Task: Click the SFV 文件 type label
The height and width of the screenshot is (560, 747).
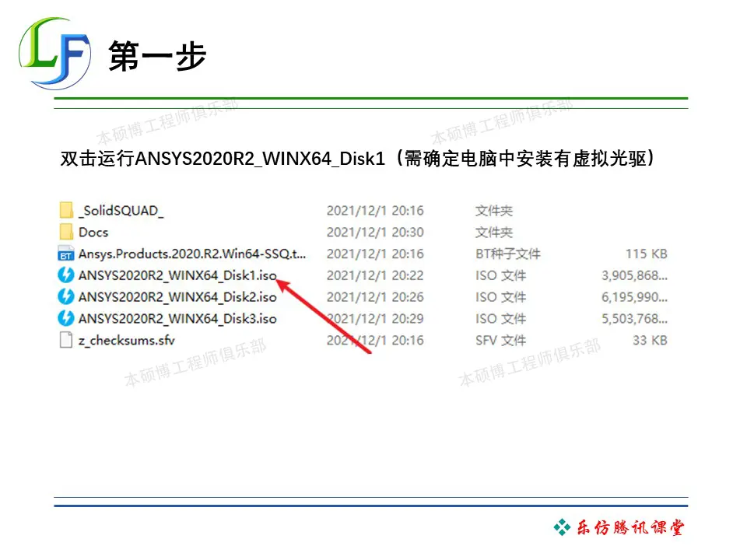Action: click(500, 341)
